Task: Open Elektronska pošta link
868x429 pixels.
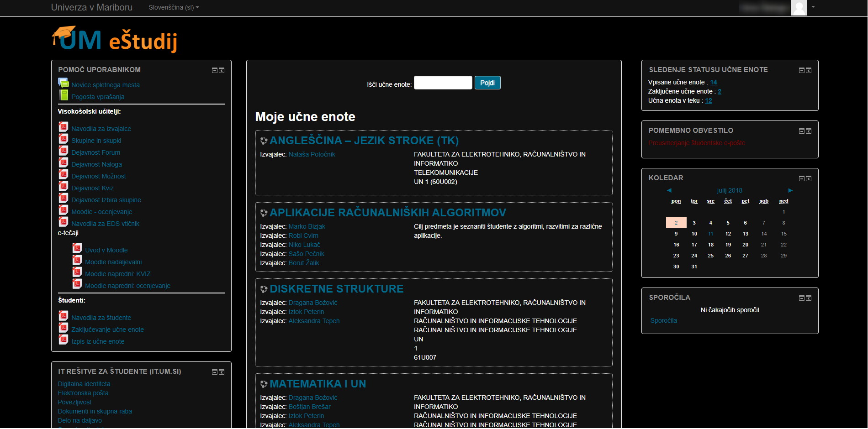Action: coord(83,393)
